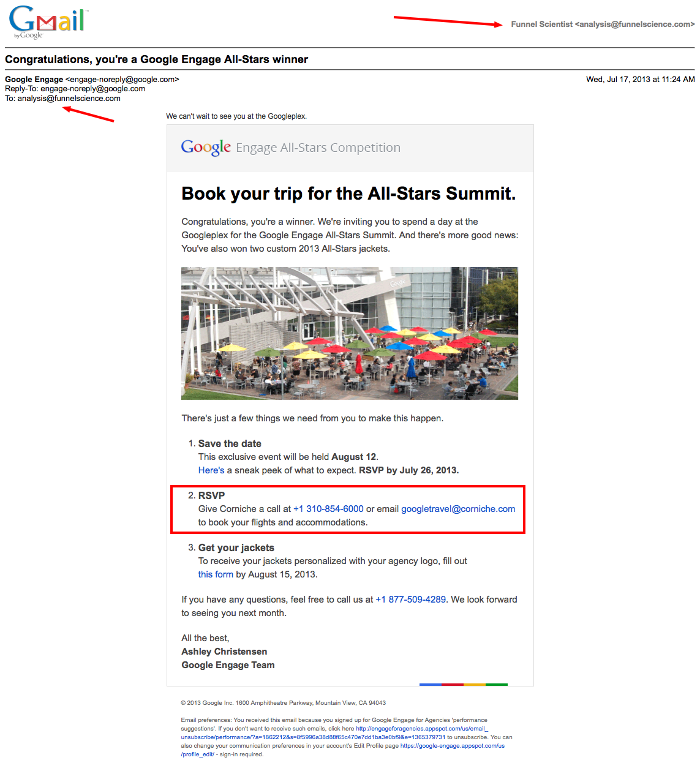
Task: Open the google-engage.appspot.com profile edit link
Action: click(453, 746)
